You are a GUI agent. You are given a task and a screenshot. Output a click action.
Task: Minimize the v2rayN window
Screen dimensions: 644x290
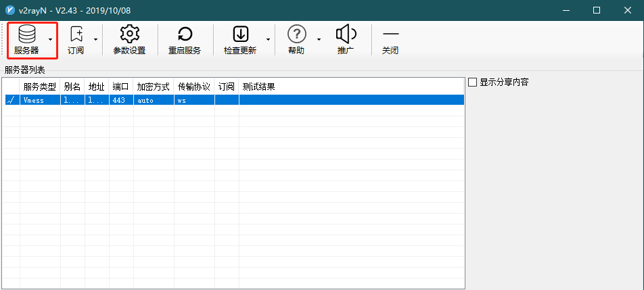pos(566,10)
